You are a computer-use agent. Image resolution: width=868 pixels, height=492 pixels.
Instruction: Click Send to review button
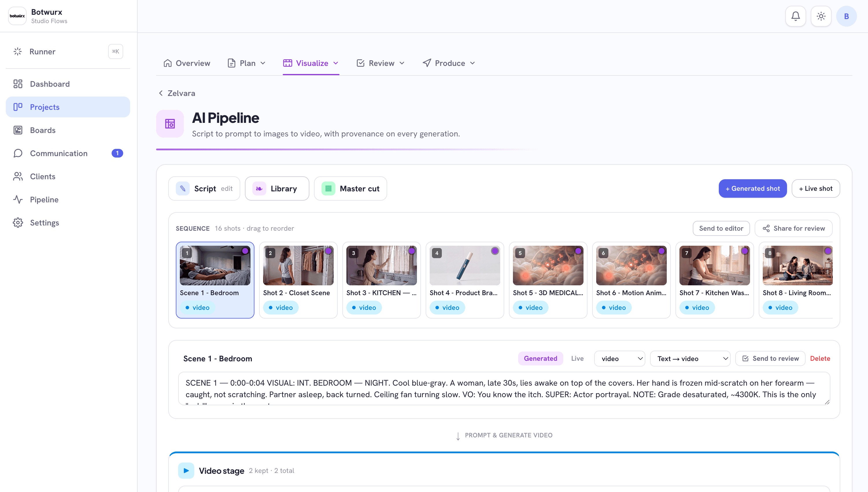tap(770, 358)
